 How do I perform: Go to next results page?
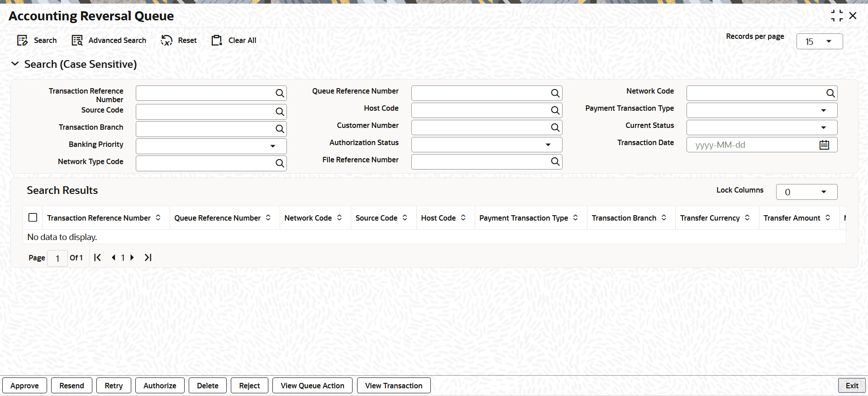point(132,257)
